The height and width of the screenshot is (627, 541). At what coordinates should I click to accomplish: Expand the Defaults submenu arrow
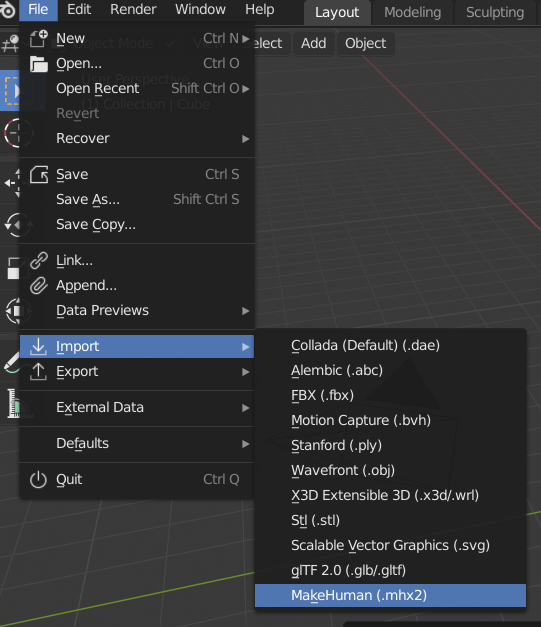coord(246,444)
